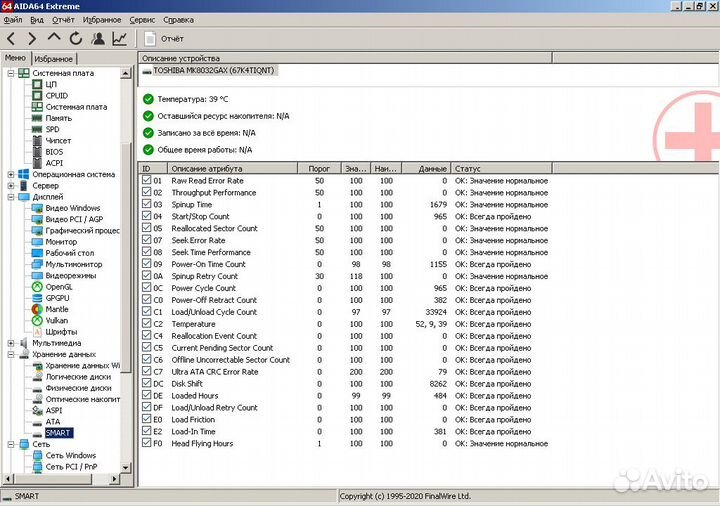The image size is (720, 506).
Task: Toggle the 0C Power Cycle Count checkbox
Action: 146,287
